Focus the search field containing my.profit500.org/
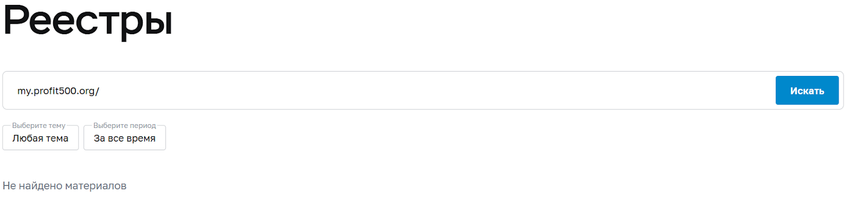Viewport: 868px width, 199px height. coord(389,91)
